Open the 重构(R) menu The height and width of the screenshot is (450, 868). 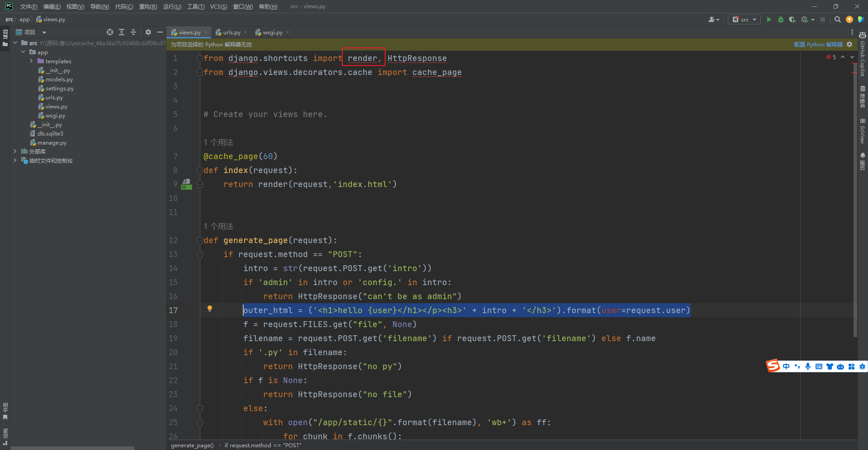click(148, 6)
